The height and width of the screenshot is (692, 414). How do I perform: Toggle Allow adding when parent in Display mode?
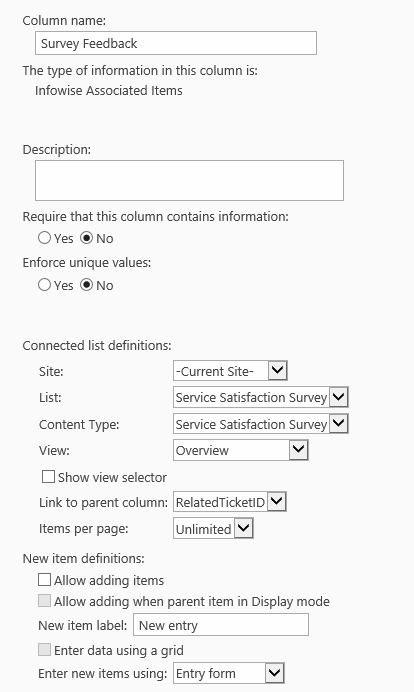pyautogui.click(x=44, y=601)
